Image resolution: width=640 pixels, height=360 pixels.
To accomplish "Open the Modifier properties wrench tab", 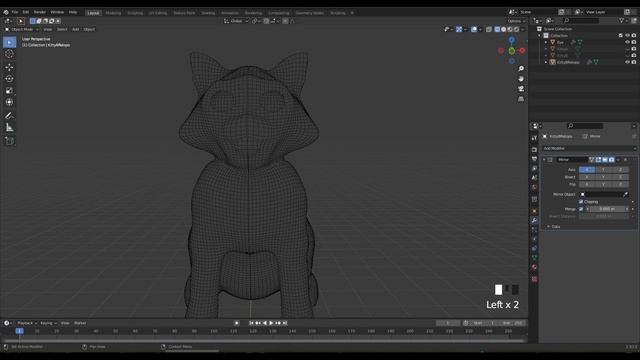I will coord(534,220).
